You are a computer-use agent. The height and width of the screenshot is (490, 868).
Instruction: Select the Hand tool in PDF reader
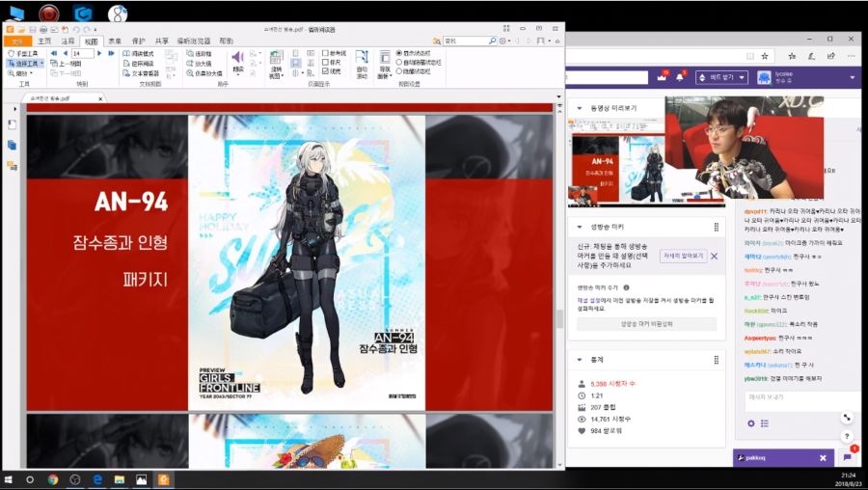pos(23,54)
